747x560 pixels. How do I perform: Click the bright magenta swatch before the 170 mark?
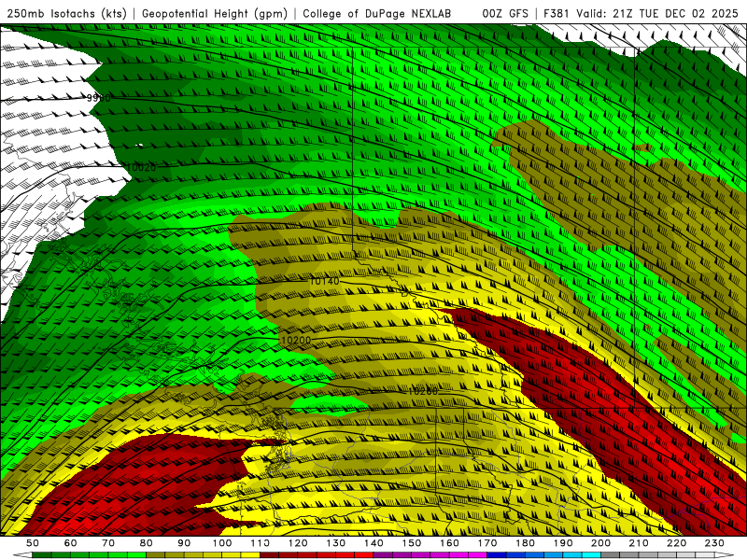point(477,554)
